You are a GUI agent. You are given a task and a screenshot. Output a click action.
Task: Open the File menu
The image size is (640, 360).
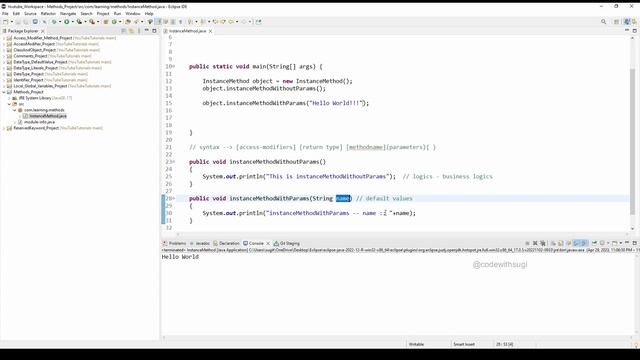5,13
